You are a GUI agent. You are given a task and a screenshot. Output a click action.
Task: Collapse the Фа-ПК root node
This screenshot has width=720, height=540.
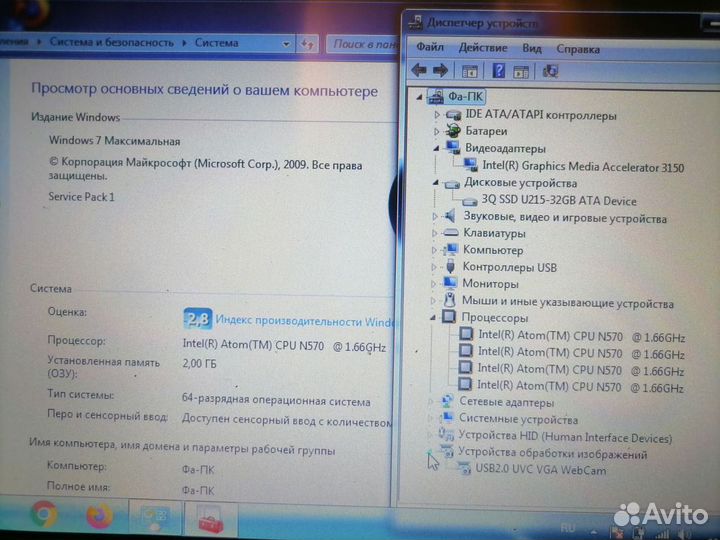tap(419, 97)
